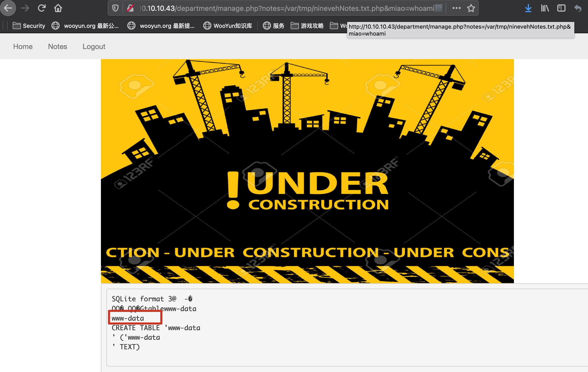Bookmark this page with star icon
This screenshot has width=588, height=372.
[x=471, y=8]
